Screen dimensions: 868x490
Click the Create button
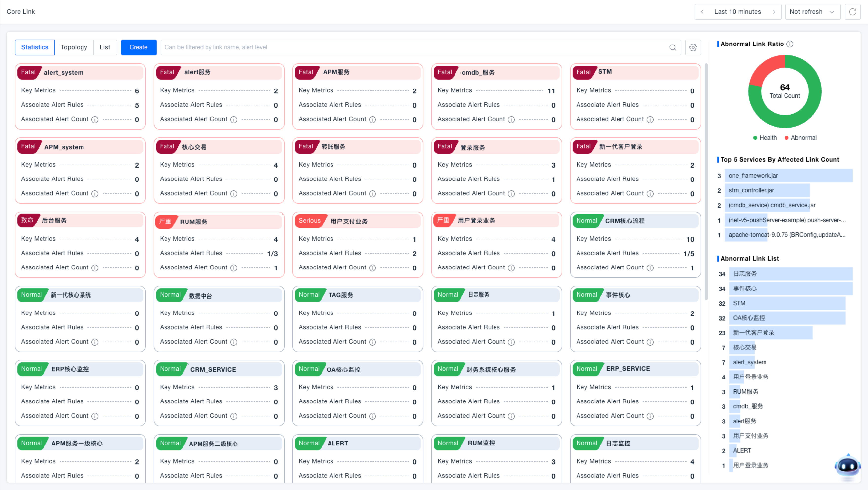click(x=139, y=47)
